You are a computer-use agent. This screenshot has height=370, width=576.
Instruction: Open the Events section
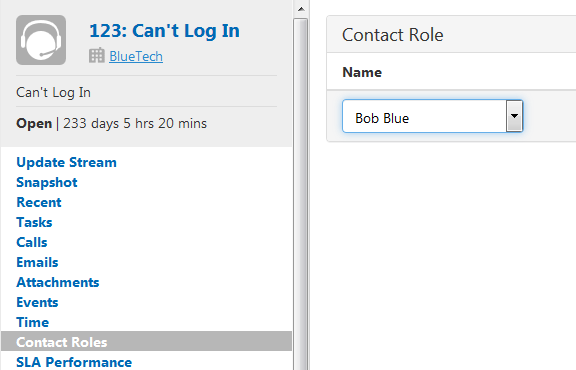pyautogui.click(x=37, y=302)
